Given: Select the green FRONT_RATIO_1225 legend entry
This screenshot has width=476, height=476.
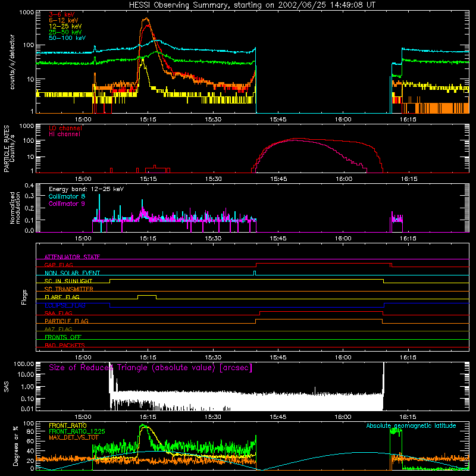Looking at the screenshot, I should (x=77, y=431).
